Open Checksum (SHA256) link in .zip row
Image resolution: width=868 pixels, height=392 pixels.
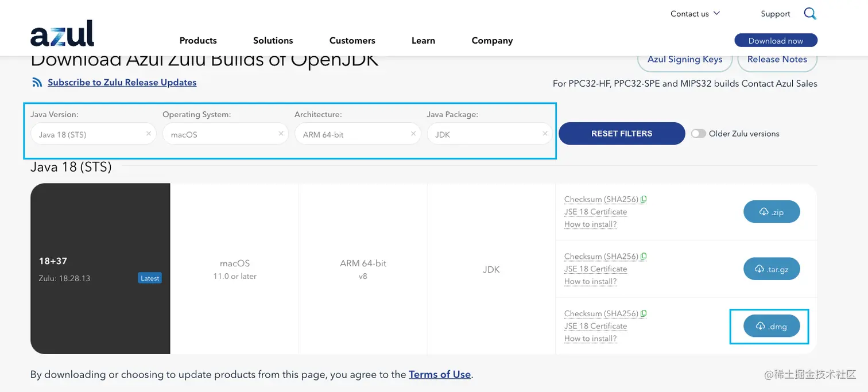click(601, 199)
